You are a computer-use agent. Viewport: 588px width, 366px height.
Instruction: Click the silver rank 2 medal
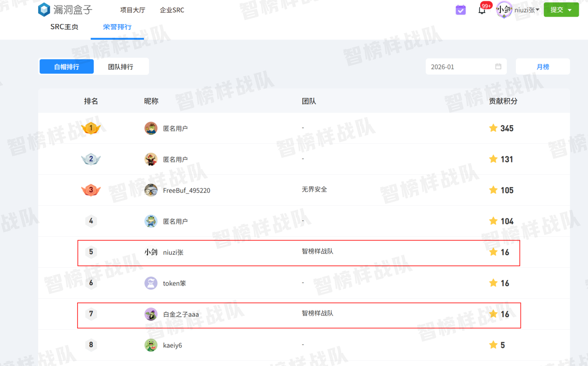[91, 159]
